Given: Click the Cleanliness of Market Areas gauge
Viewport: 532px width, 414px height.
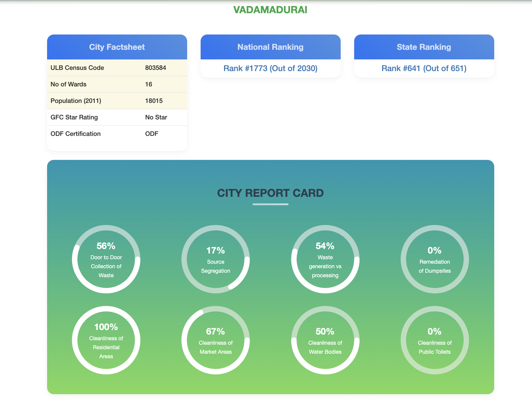Looking at the screenshot, I should pyautogui.click(x=216, y=340).
